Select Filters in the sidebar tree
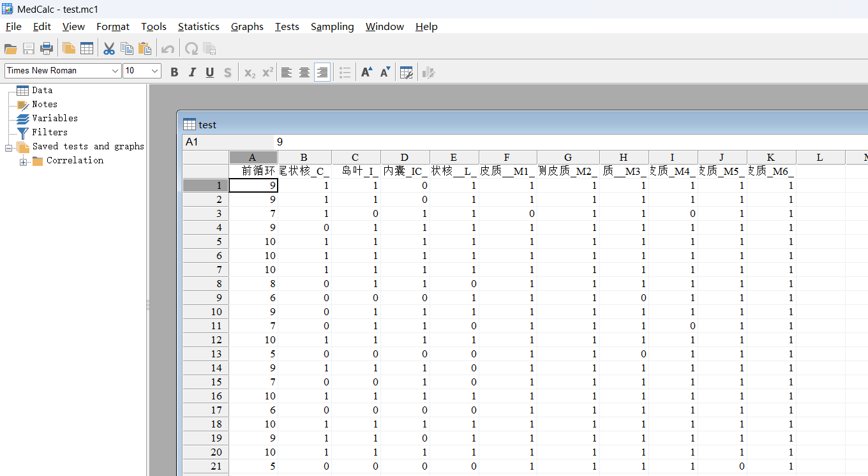 point(50,133)
